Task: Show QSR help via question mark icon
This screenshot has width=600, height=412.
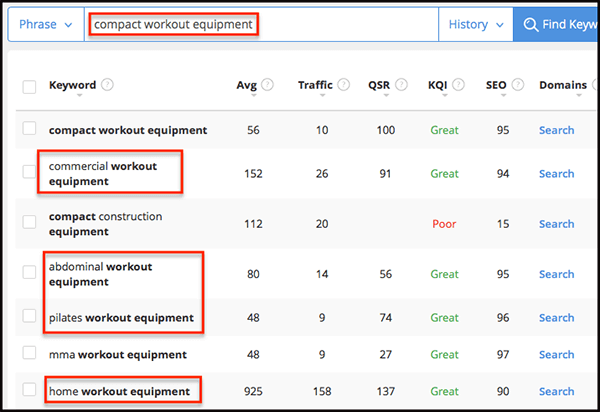Action: pyautogui.click(x=401, y=85)
